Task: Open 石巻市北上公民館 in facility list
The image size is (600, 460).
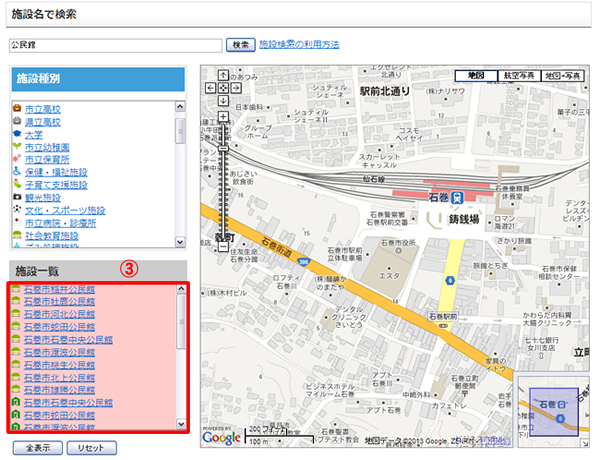Action: (x=59, y=378)
